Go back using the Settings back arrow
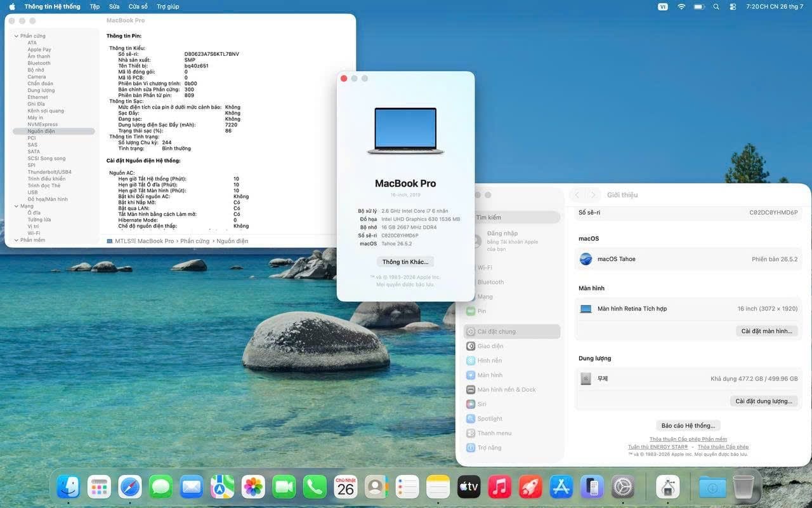 (x=577, y=195)
